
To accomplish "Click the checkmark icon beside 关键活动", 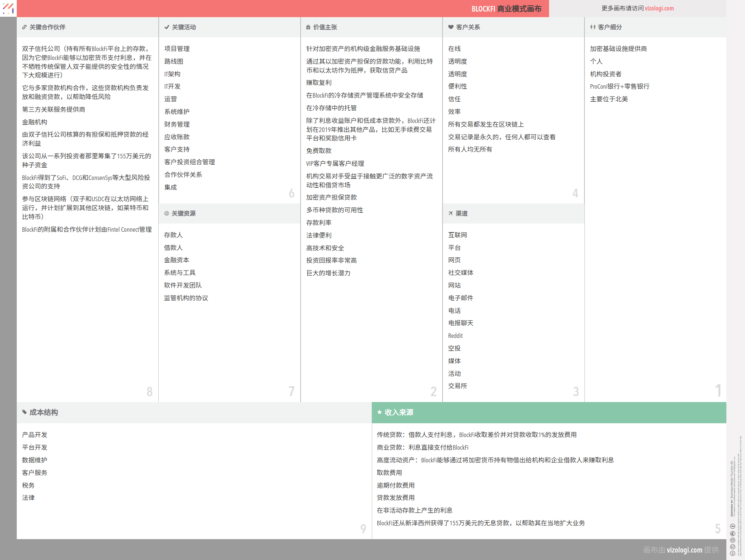I will click(x=167, y=27).
